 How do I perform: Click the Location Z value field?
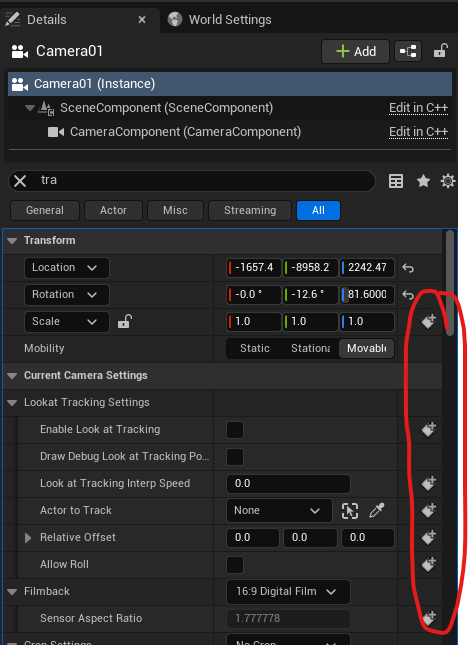point(367,268)
